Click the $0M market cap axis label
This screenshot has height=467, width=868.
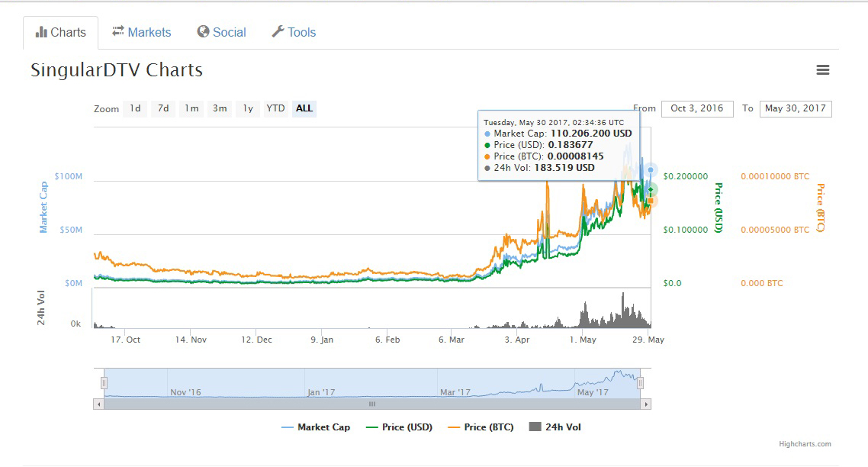[x=74, y=283]
